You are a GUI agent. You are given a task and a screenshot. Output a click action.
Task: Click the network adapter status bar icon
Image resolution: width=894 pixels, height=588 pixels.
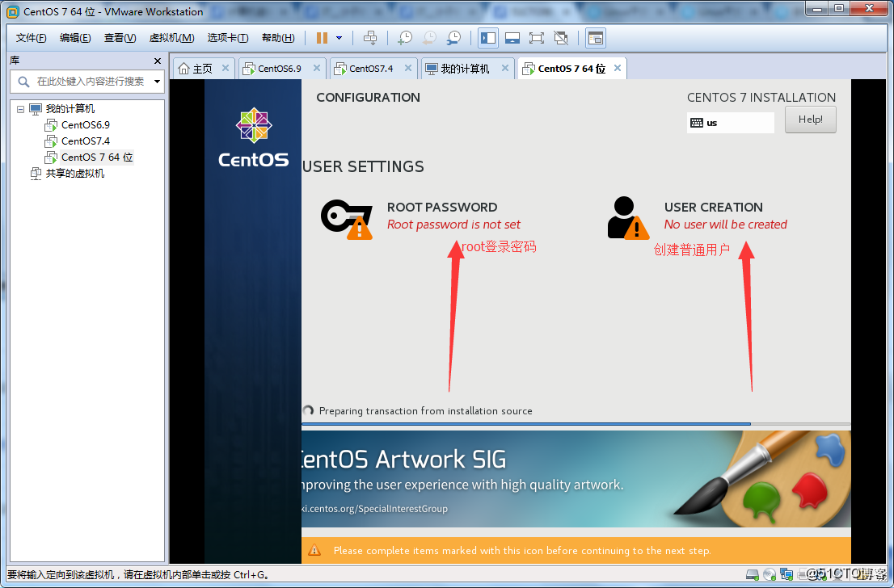coord(786,574)
